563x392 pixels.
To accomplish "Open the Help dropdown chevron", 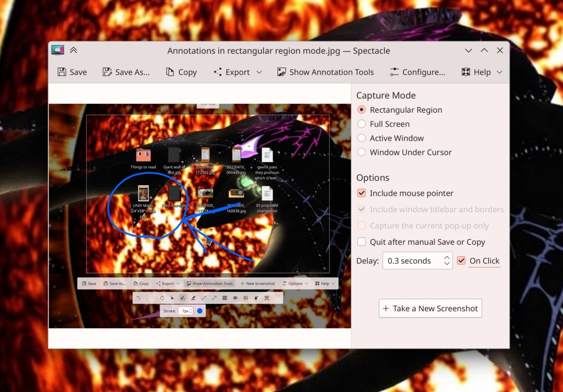I will 499,72.
